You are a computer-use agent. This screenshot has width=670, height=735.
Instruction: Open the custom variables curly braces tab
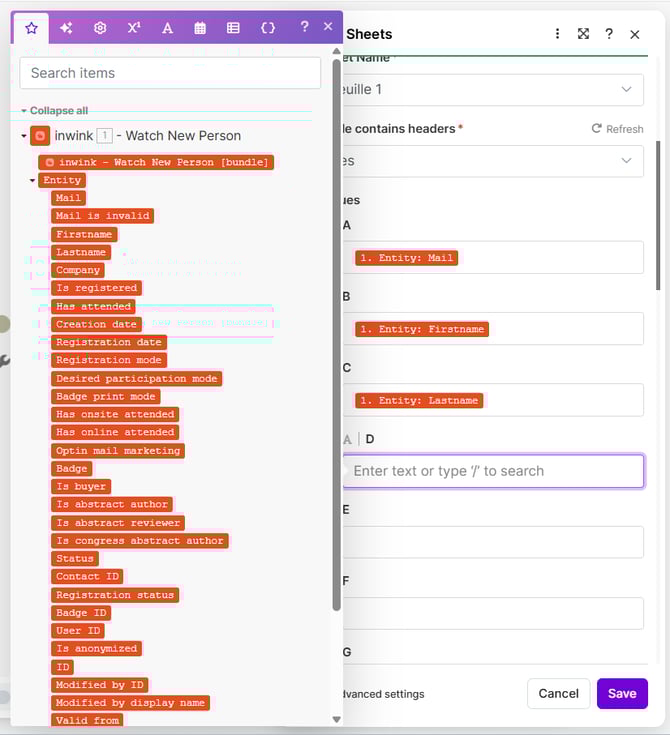pos(267,28)
